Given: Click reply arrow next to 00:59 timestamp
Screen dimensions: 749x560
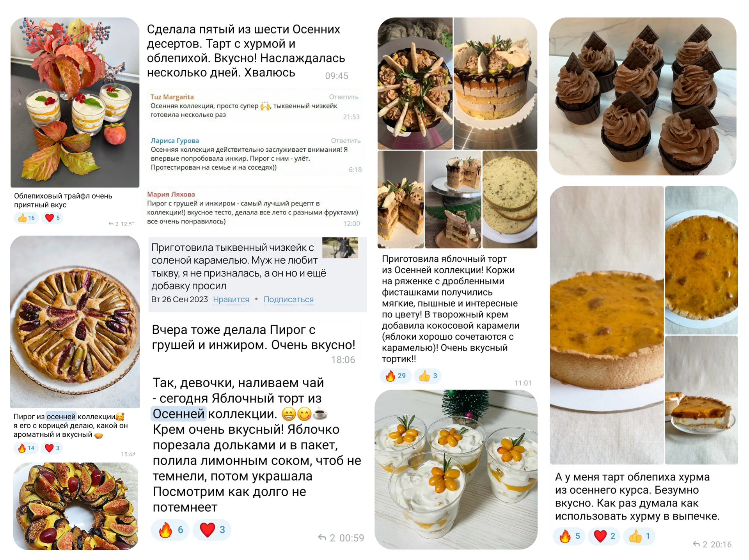Looking at the screenshot, I should pyautogui.click(x=322, y=538).
